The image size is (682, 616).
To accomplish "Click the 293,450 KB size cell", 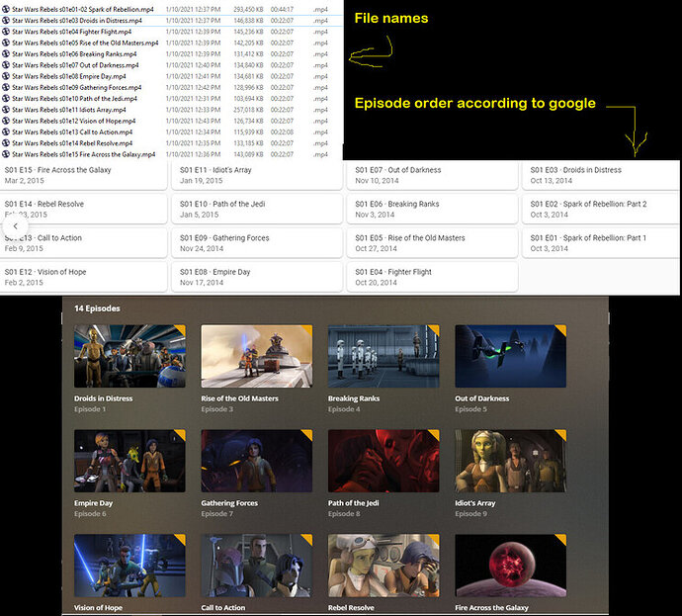I will pos(248,9).
